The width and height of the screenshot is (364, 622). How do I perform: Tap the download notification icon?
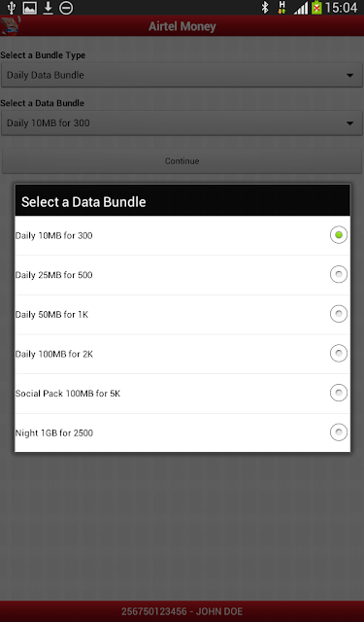48,8
